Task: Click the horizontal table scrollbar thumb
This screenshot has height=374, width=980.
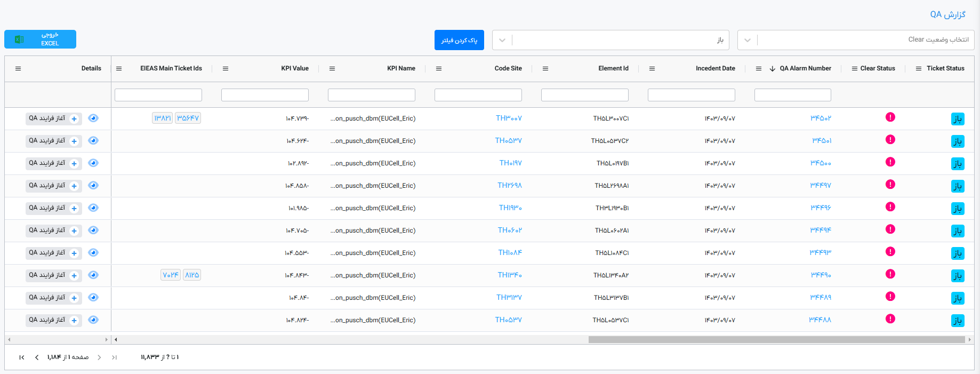Action: click(x=776, y=339)
